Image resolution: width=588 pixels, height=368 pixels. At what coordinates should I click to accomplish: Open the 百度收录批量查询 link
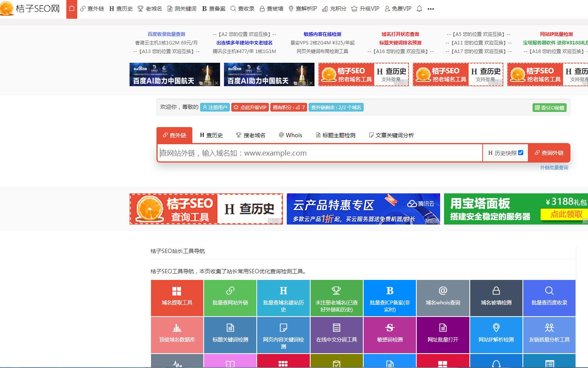click(x=166, y=34)
